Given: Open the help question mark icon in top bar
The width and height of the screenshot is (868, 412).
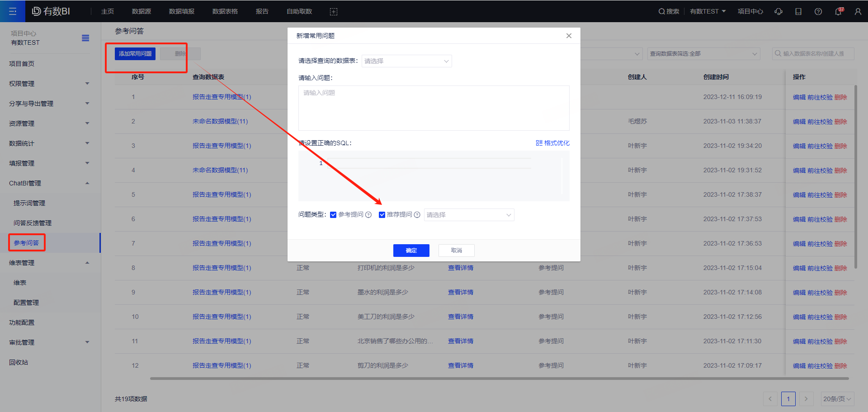Looking at the screenshot, I should (x=818, y=12).
